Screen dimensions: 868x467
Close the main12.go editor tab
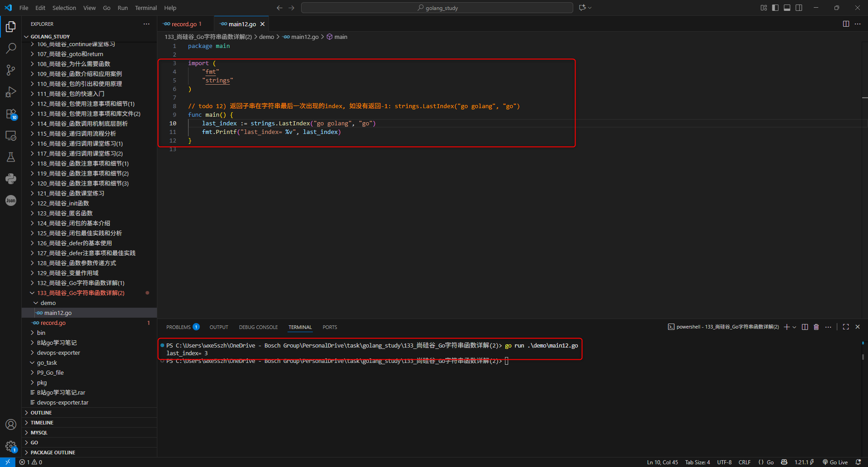(262, 24)
